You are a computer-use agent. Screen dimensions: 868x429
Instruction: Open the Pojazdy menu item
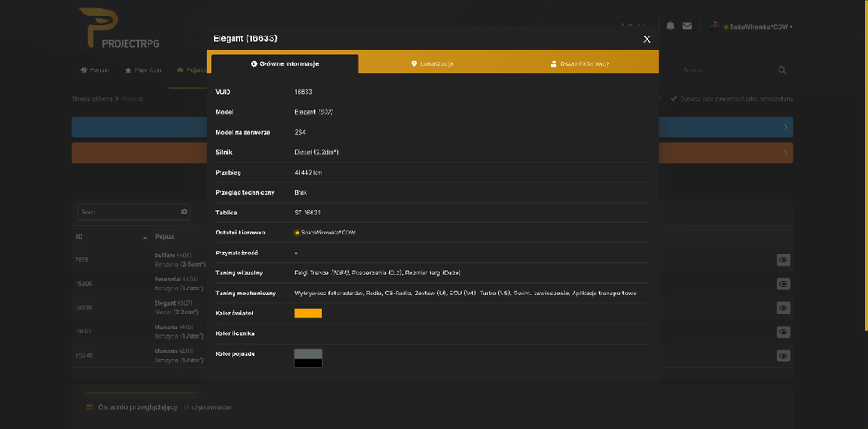pos(192,70)
